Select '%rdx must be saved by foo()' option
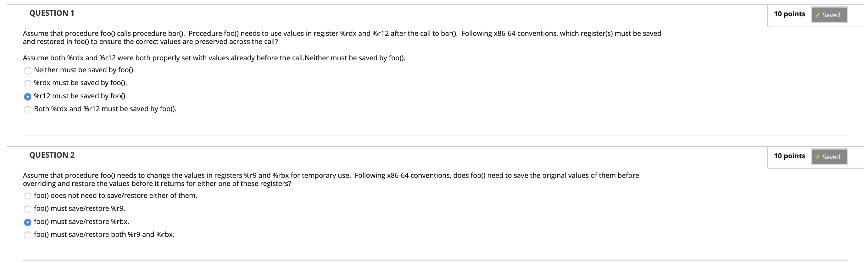Image resolution: width=868 pixels, height=262 pixels. pyautogui.click(x=28, y=84)
